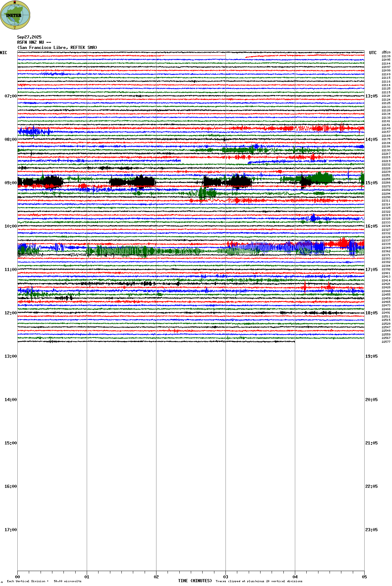Click the 23:05 UTC time marker
392x586 pixels.
pos(371,530)
